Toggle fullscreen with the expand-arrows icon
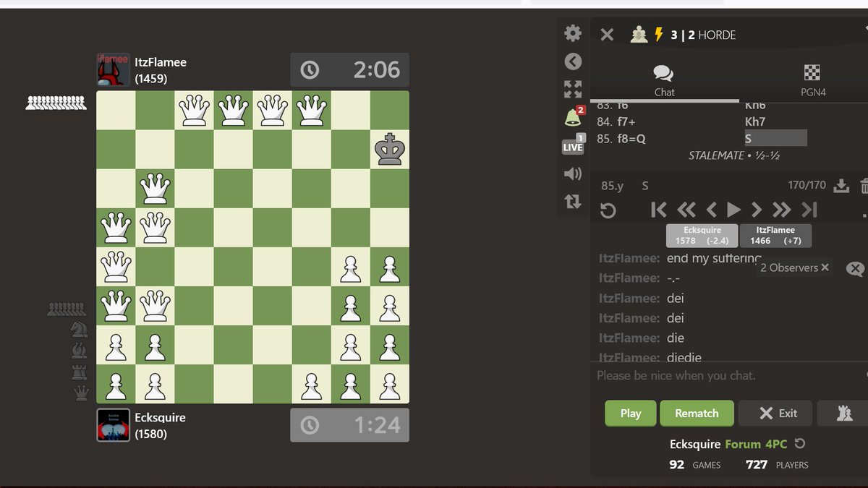The image size is (868, 488). pos(573,89)
